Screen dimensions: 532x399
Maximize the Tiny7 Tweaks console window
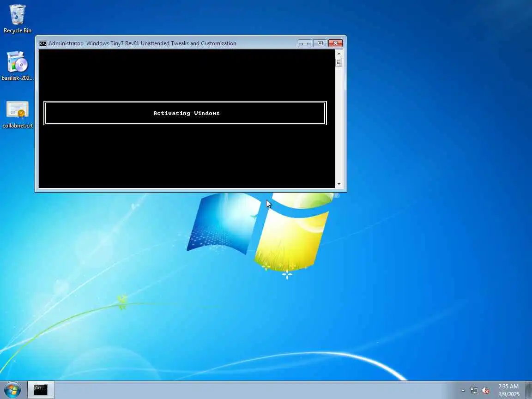coord(320,43)
